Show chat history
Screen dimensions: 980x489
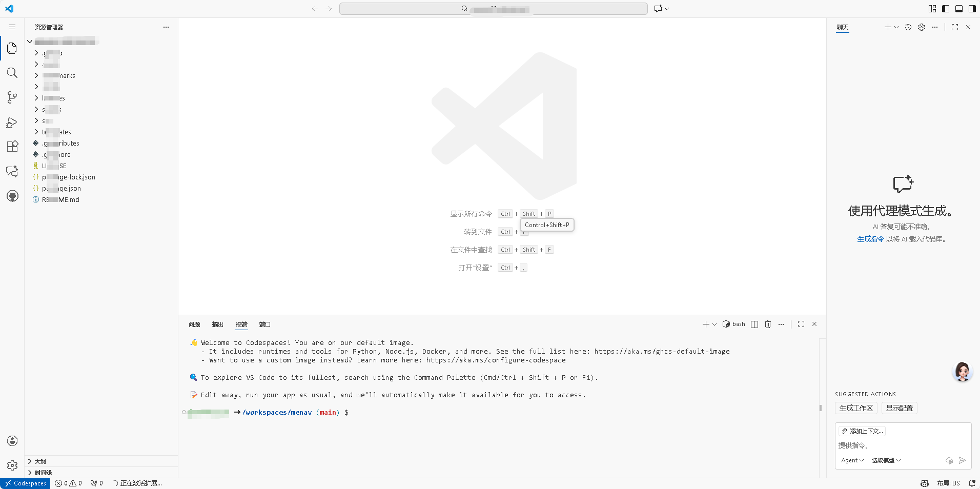pyautogui.click(x=908, y=27)
